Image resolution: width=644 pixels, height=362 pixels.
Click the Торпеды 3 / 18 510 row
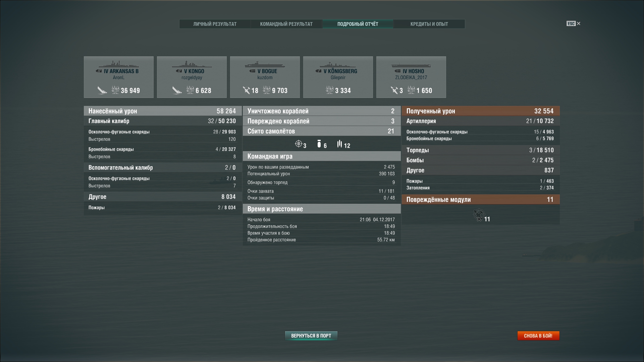(x=481, y=150)
